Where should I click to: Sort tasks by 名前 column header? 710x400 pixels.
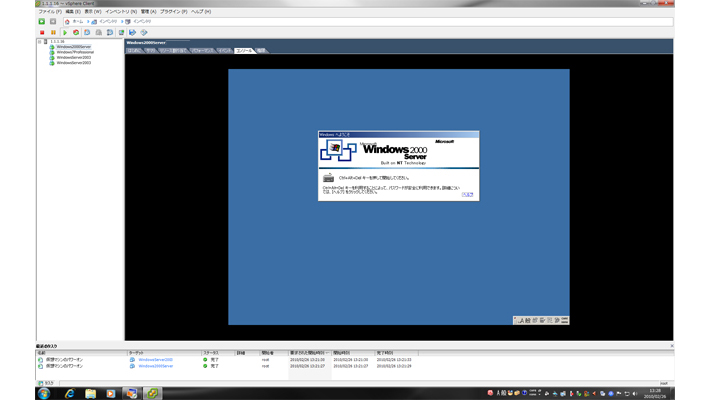(82, 353)
